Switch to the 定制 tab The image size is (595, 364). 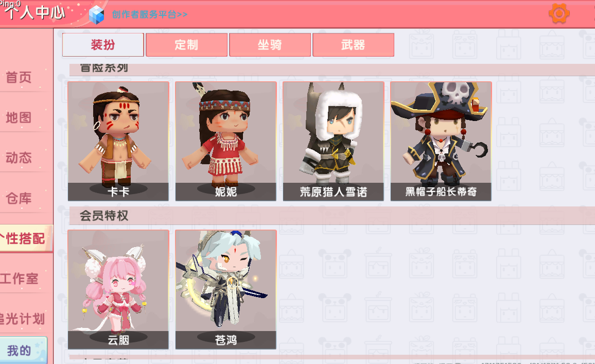[186, 45]
